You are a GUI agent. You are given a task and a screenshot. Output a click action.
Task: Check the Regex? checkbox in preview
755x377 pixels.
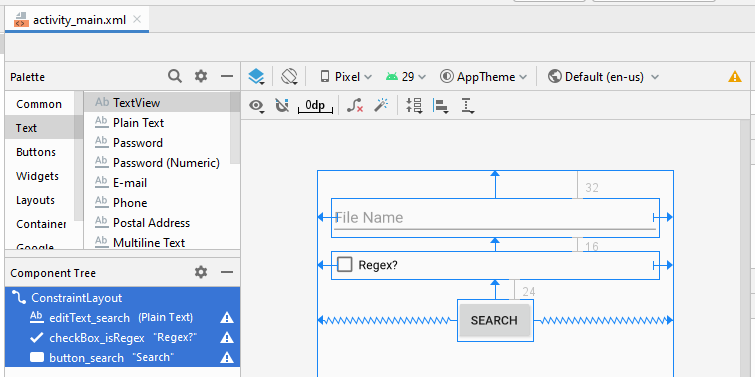pos(345,264)
